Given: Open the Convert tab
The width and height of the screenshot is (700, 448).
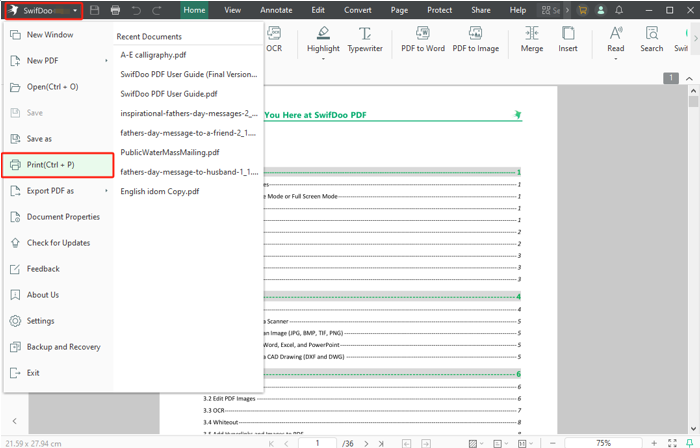Looking at the screenshot, I should pyautogui.click(x=358, y=10).
